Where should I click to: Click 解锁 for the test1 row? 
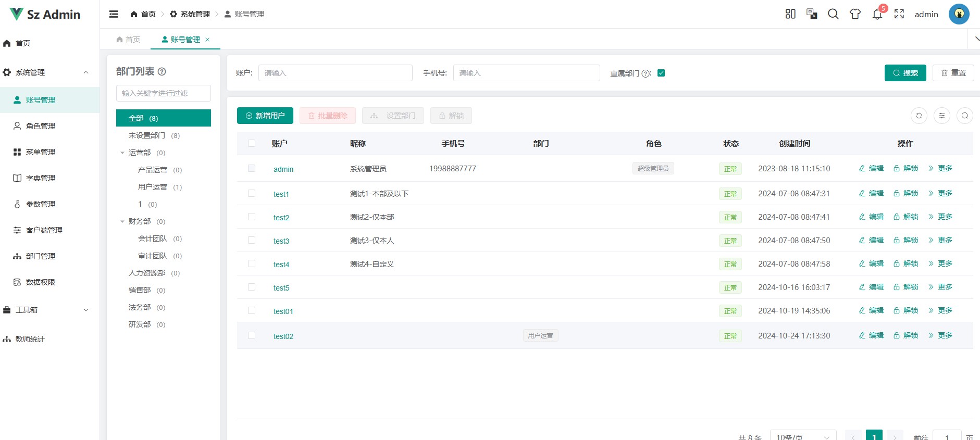click(x=906, y=193)
